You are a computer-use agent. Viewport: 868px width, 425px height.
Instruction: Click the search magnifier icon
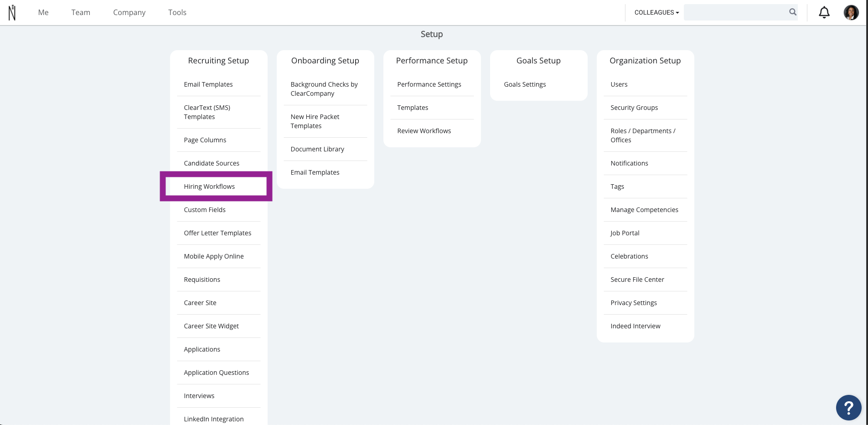[793, 12]
